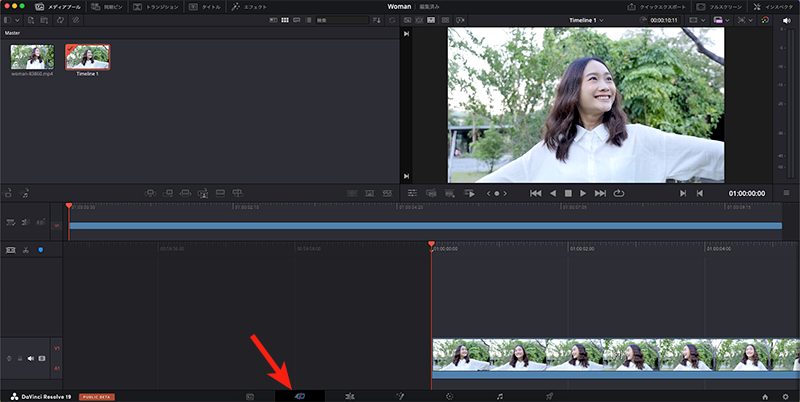Jump to the first frame

click(x=535, y=193)
